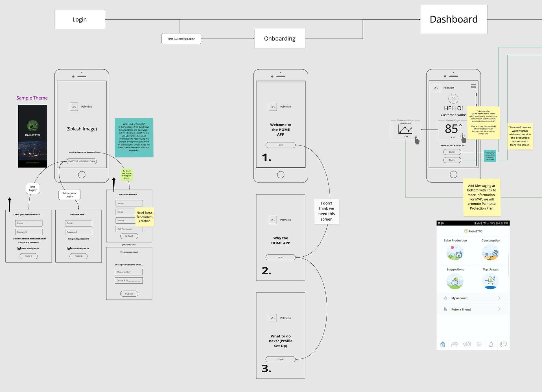Expand the My Account chevron

pos(499,298)
